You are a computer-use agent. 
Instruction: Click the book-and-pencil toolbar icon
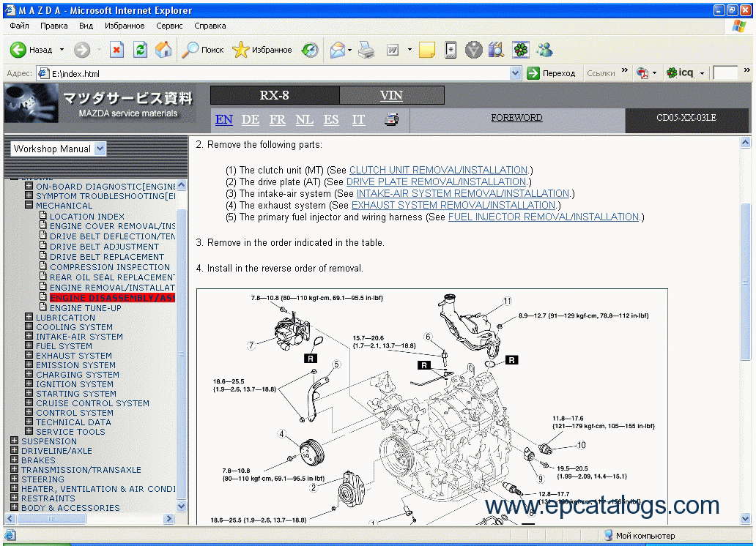[496, 50]
